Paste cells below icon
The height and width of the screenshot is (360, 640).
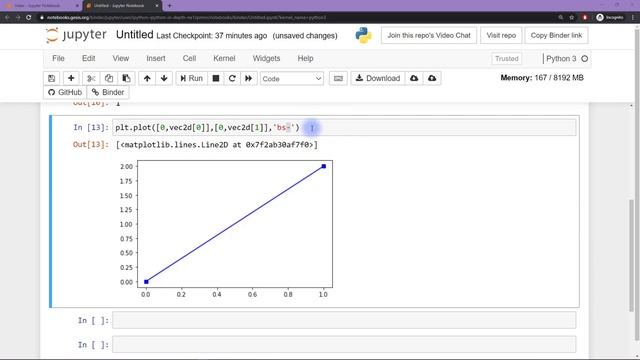click(126, 78)
